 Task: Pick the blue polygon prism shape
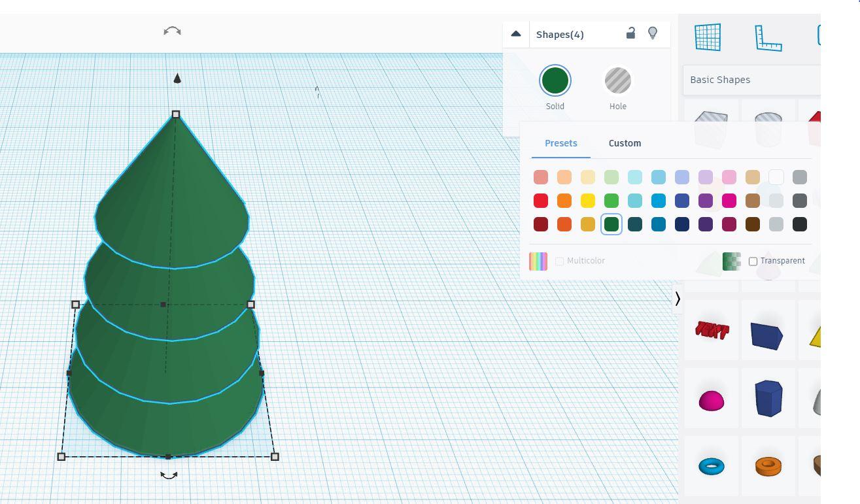coord(768,398)
